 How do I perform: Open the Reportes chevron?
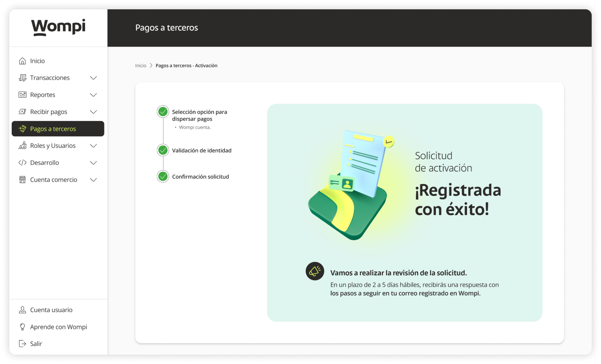click(93, 95)
